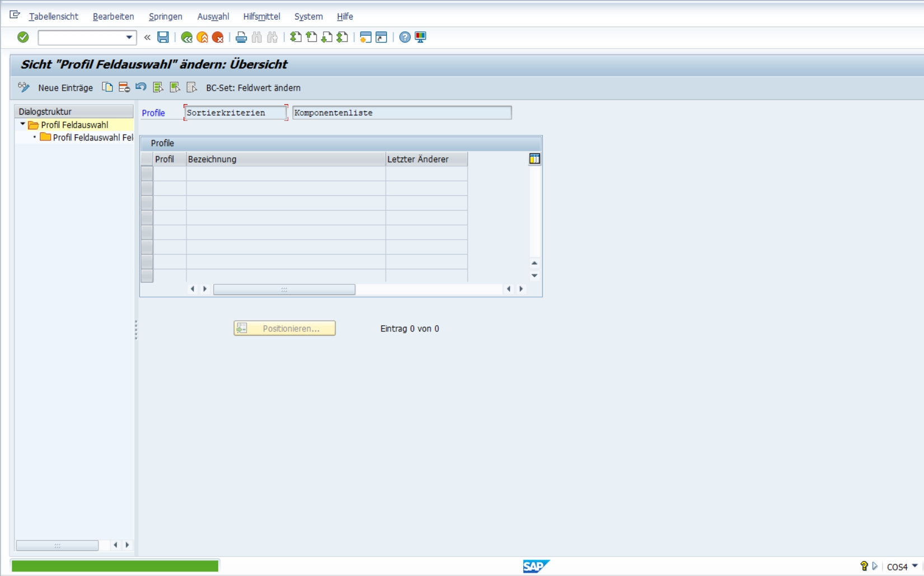Click the Copy As icon

tap(107, 87)
